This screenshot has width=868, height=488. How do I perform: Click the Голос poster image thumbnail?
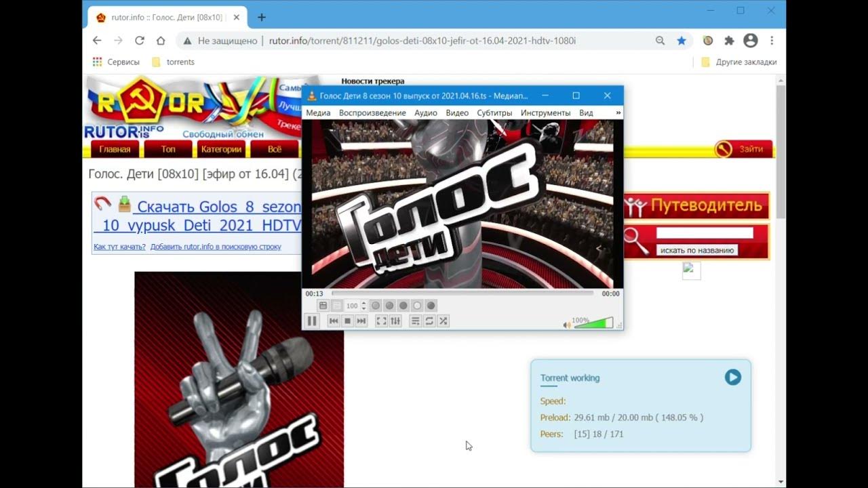pos(239,380)
